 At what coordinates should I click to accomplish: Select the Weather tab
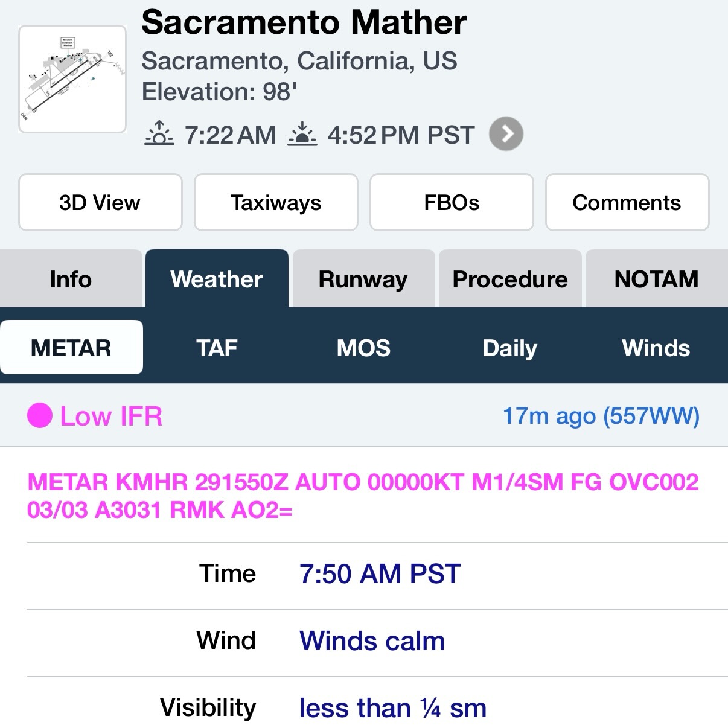click(217, 279)
